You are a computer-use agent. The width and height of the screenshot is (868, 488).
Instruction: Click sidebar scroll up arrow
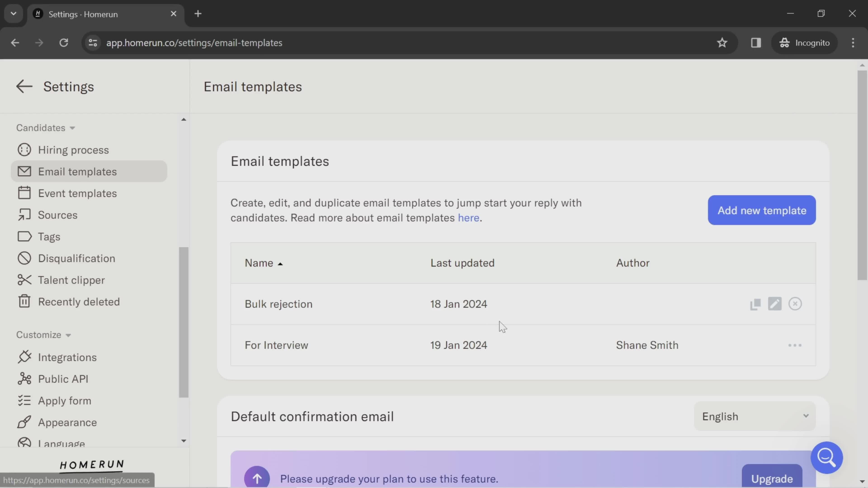point(184,119)
